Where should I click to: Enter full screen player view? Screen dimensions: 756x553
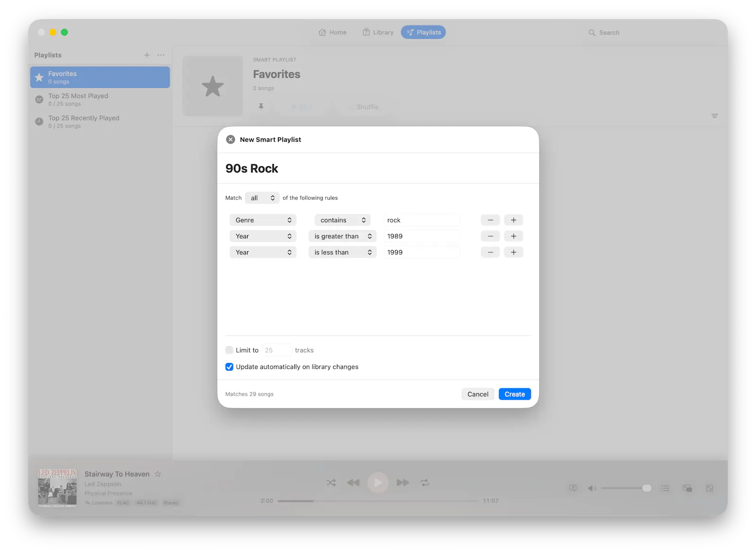coord(710,488)
